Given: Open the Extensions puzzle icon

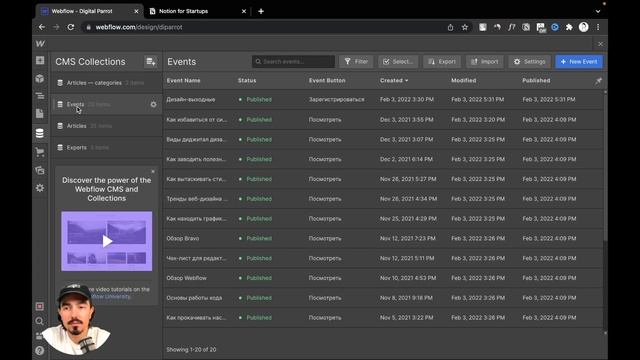Looking at the screenshot, I should (x=569, y=27).
